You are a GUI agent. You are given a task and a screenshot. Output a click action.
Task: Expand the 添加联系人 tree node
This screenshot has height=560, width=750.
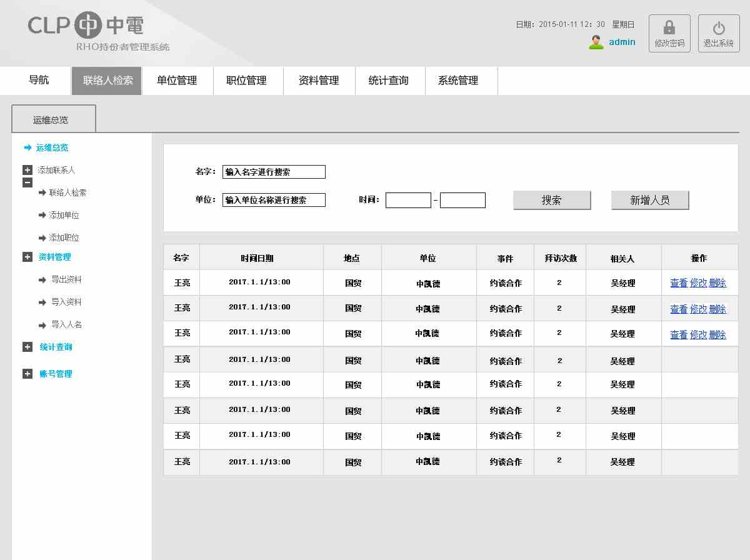(x=27, y=170)
